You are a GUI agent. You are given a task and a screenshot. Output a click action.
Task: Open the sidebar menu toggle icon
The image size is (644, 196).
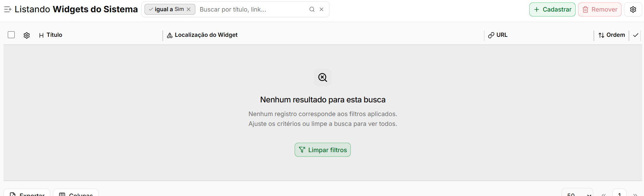(8, 9)
